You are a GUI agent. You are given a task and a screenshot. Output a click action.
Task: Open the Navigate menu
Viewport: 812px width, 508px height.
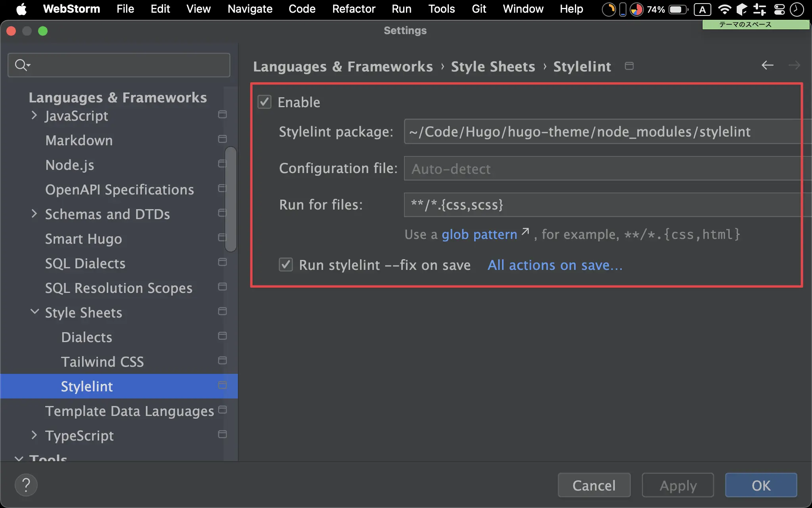(250, 9)
